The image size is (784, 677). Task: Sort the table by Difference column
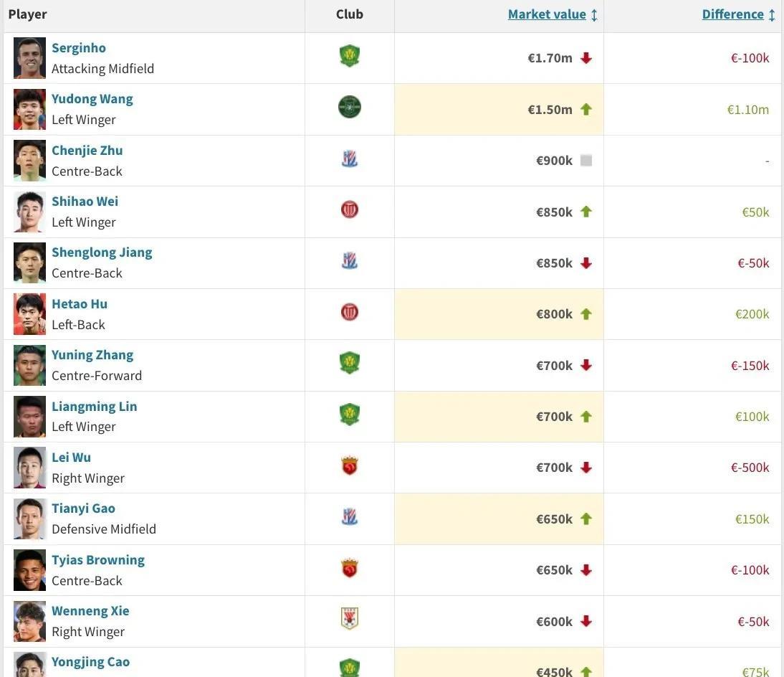click(x=732, y=14)
